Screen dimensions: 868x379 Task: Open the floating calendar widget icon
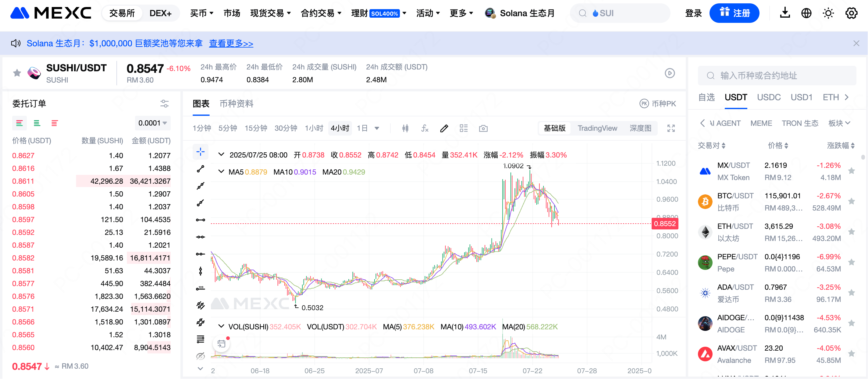tap(221, 344)
